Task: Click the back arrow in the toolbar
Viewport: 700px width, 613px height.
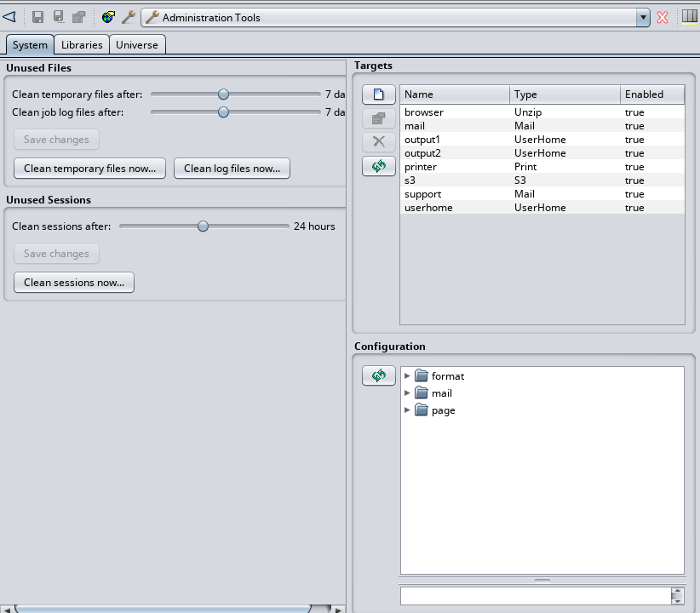Action: pos(9,17)
